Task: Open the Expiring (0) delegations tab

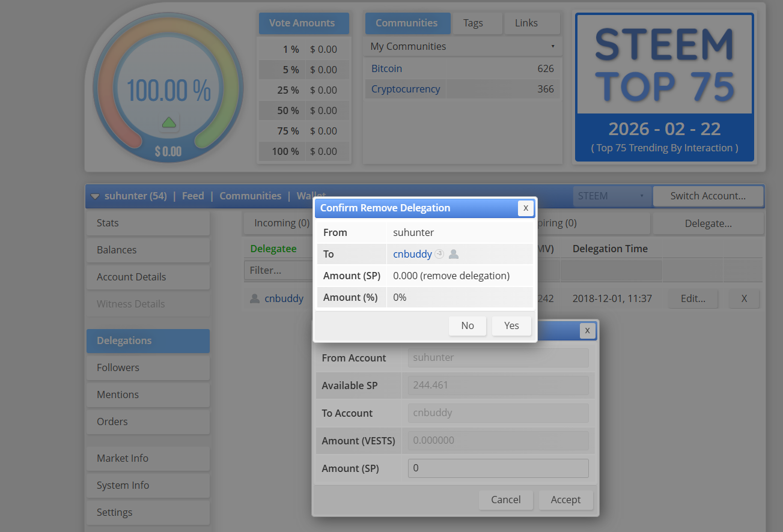Action: click(x=553, y=223)
